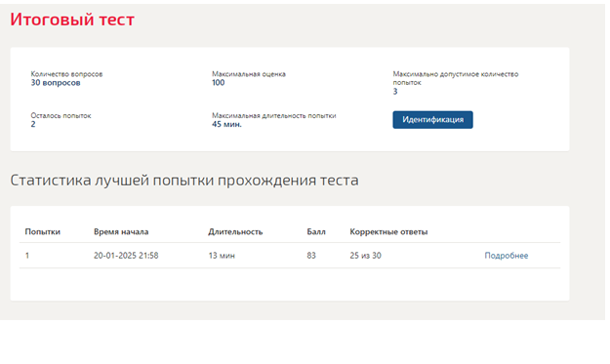This screenshot has height=364, width=610.
Task: Click the Максимальная оценка label
Action: pos(249,74)
